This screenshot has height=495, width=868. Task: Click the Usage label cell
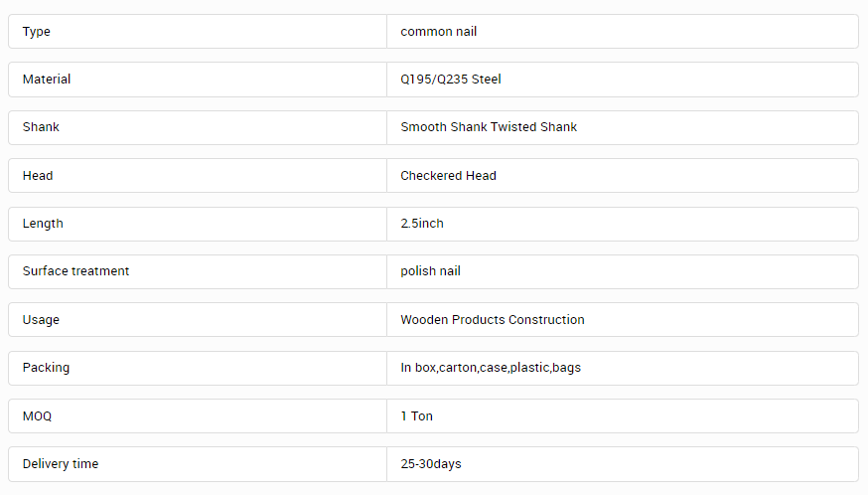[197, 320]
